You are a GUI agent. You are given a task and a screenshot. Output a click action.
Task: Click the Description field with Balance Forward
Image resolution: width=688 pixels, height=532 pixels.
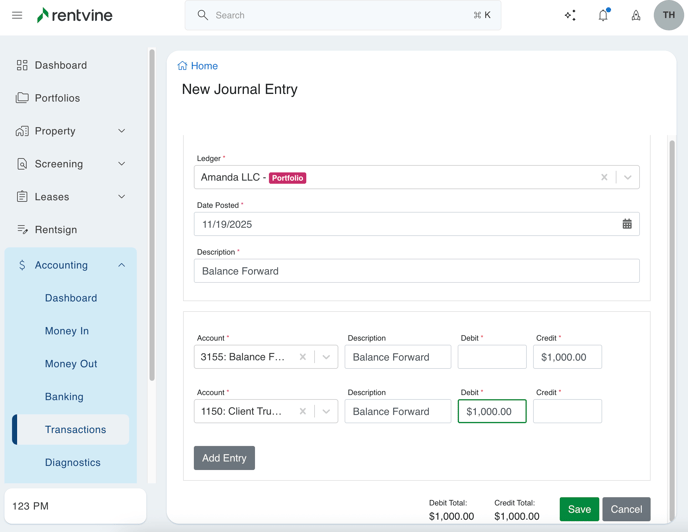tap(416, 271)
